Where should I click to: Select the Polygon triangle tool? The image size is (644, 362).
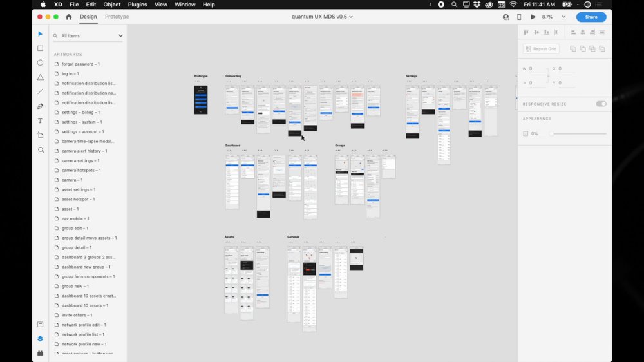coord(40,77)
